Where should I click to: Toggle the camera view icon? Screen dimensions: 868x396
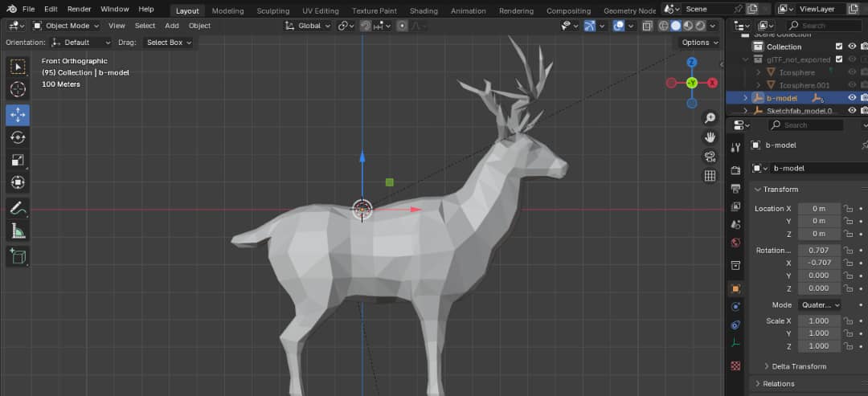(x=710, y=157)
